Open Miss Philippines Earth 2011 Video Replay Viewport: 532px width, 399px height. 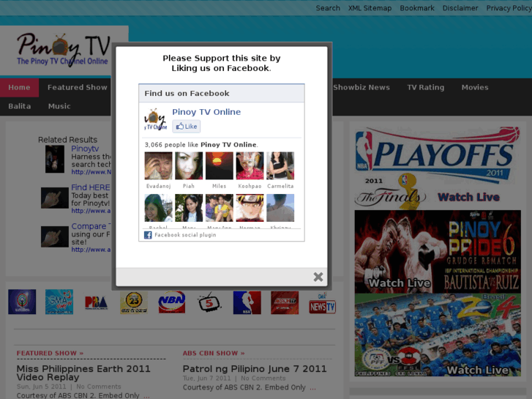click(83, 373)
